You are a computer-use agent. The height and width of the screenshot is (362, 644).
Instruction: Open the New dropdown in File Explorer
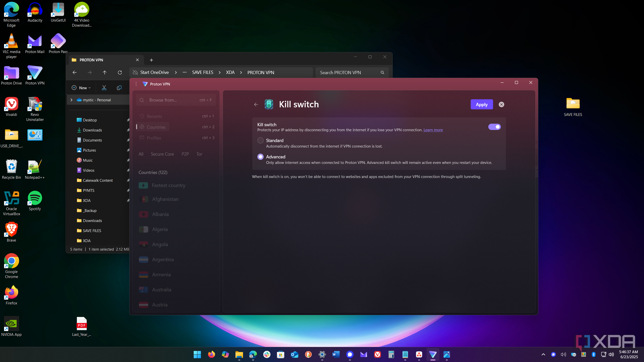[x=81, y=88]
